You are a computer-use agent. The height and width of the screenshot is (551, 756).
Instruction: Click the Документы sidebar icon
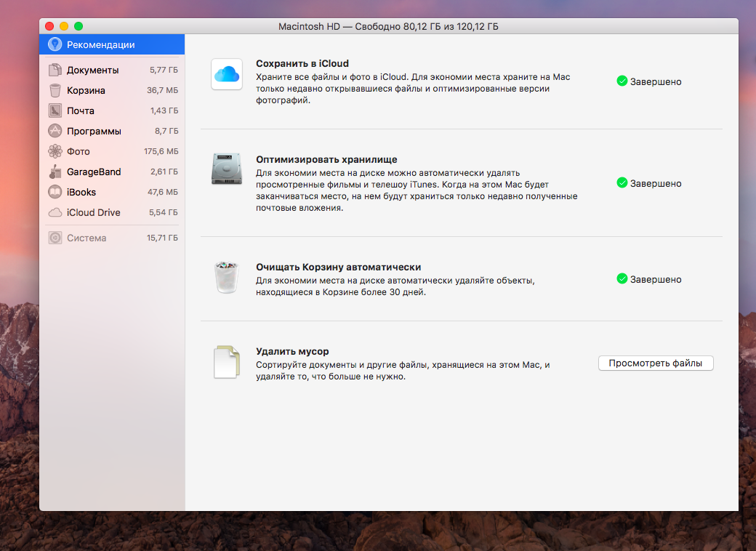tap(55, 70)
